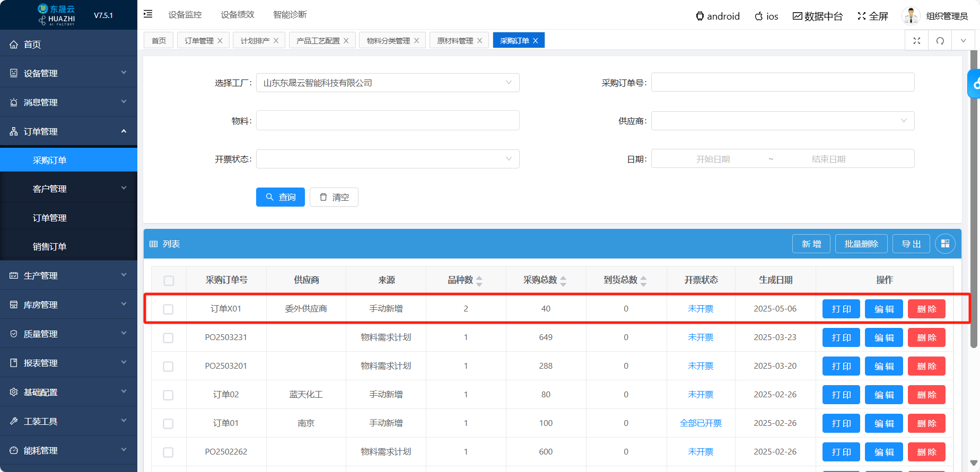Viewport: 980px width, 472px height.
Task: Click the 导出 export button
Action: [x=911, y=244]
